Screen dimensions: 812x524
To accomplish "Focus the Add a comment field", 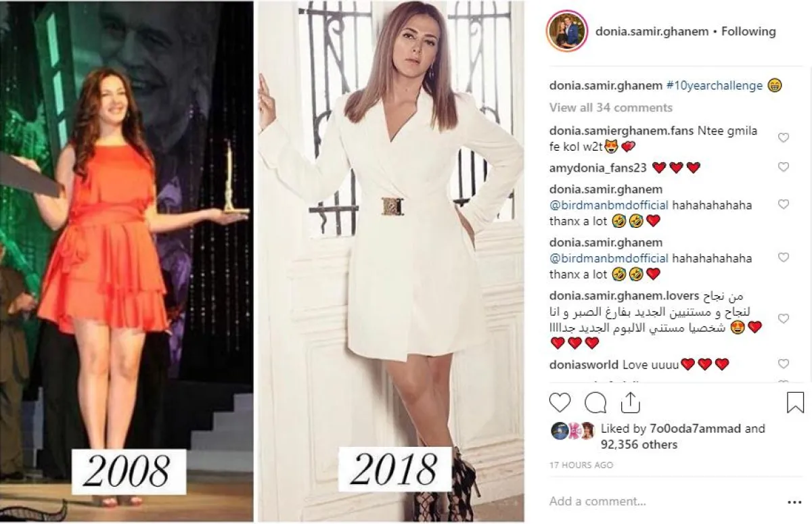I will [x=663, y=502].
